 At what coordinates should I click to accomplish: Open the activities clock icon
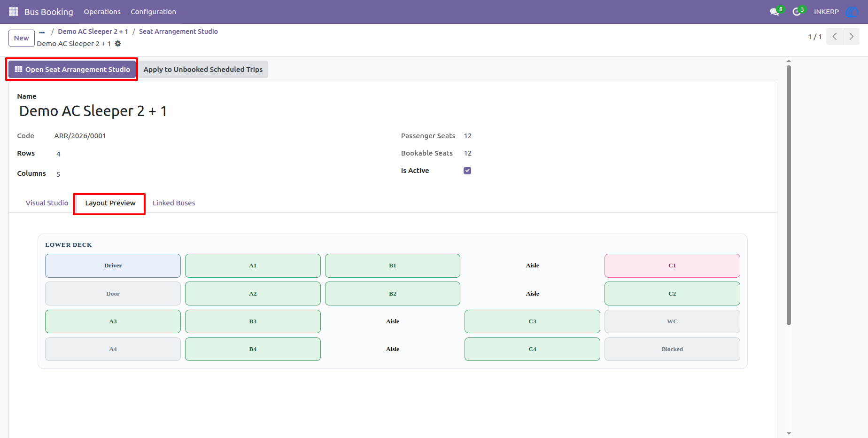[x=797, y=12]
